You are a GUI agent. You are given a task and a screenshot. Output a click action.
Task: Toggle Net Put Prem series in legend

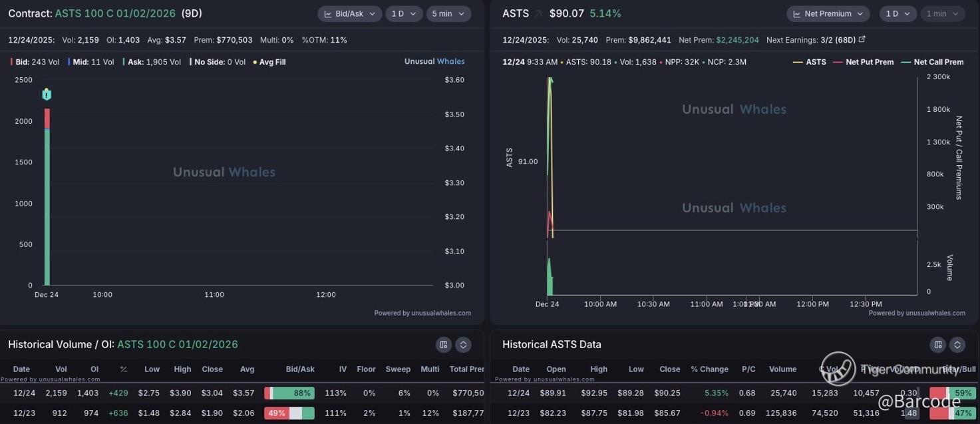click(864, 62)
